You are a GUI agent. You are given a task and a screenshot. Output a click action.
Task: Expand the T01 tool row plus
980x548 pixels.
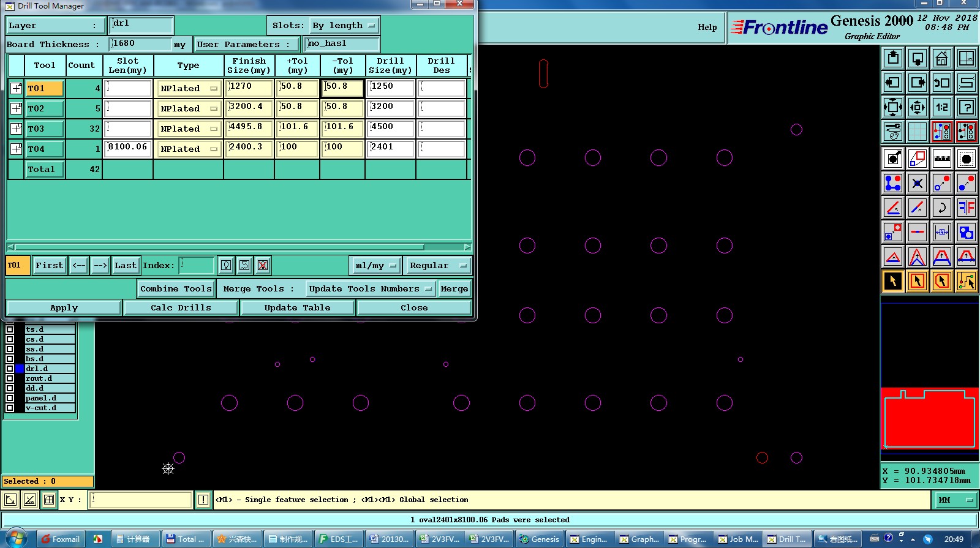17,88
